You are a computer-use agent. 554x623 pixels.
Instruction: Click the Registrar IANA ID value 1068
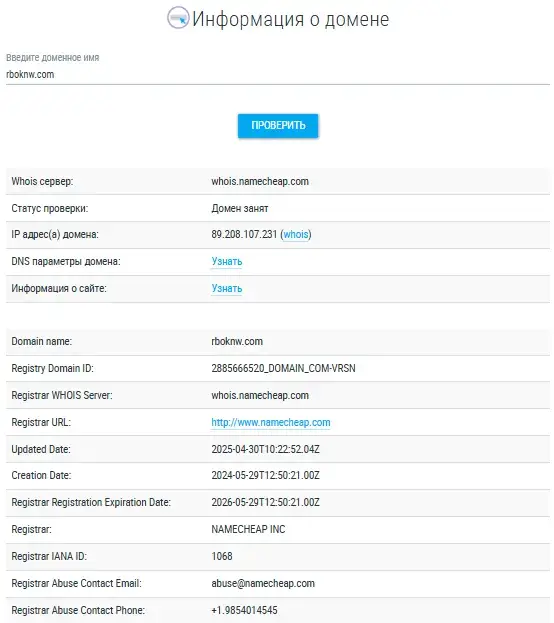coord(222,556)
